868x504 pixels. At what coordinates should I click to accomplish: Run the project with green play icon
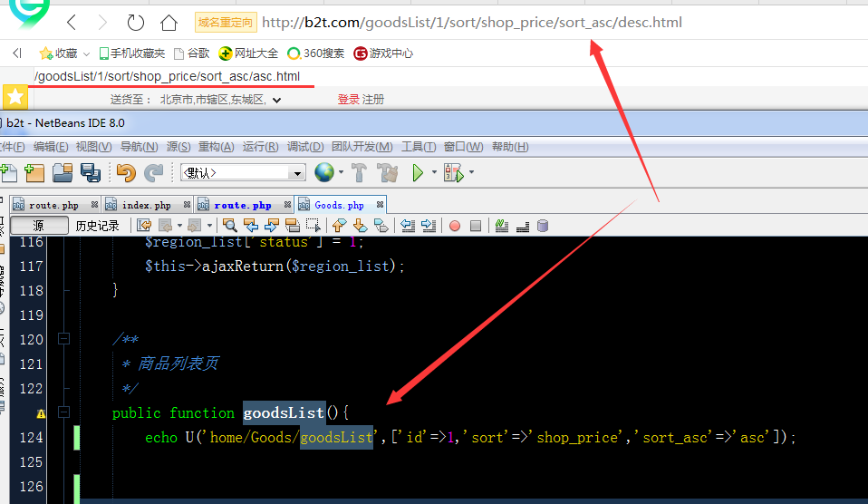tap(418, 172)
